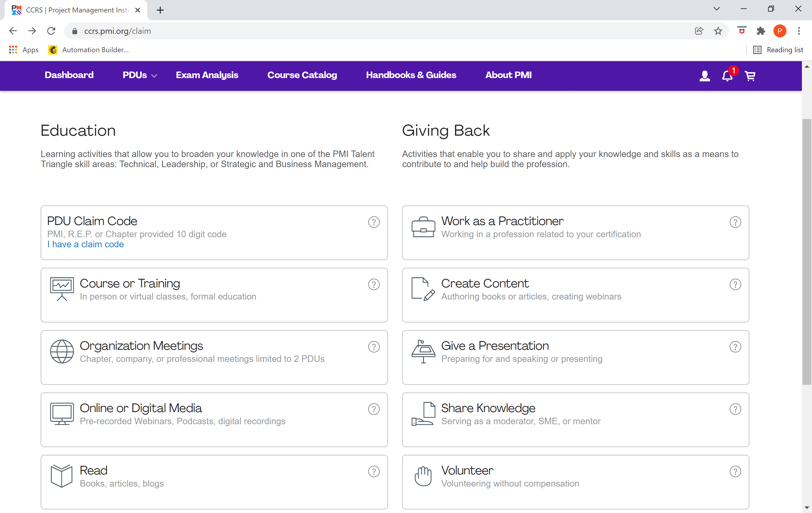
Task: Click the hand document icon for Share Knowledge
Action: point(423,414)
